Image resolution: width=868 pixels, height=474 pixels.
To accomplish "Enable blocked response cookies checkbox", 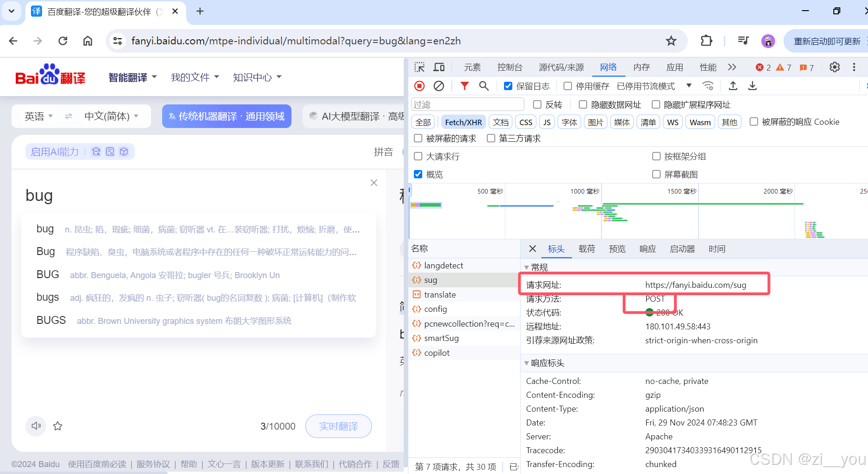I will tap(754, 122).
